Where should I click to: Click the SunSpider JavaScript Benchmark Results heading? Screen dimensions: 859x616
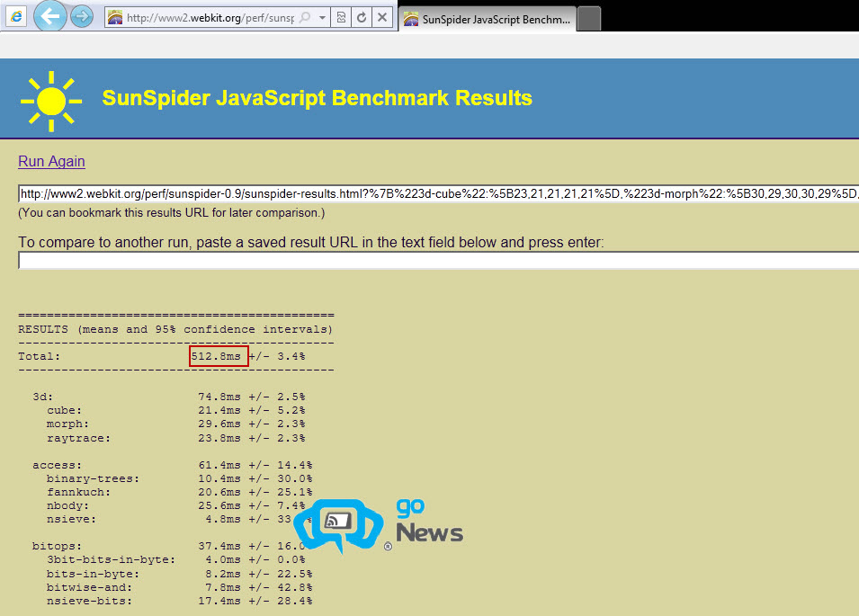(x=318, y=98)
